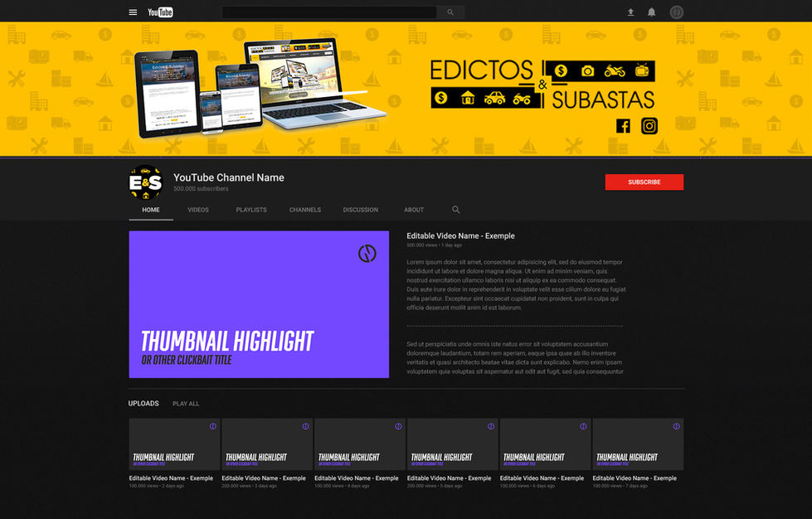Open upload thumbnail posted 3 days ago

267,444
